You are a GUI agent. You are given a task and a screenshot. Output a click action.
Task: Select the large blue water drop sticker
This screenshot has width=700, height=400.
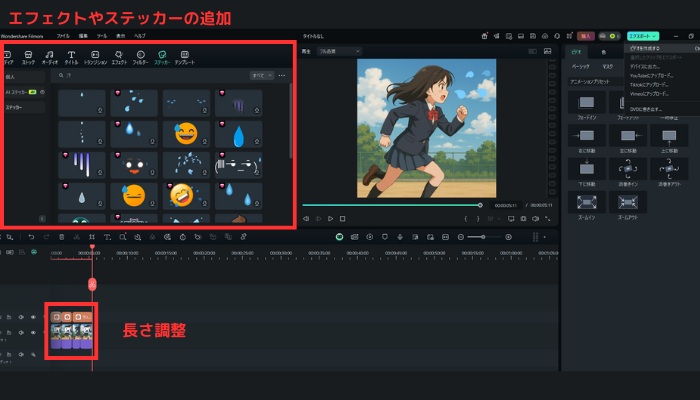238,134
